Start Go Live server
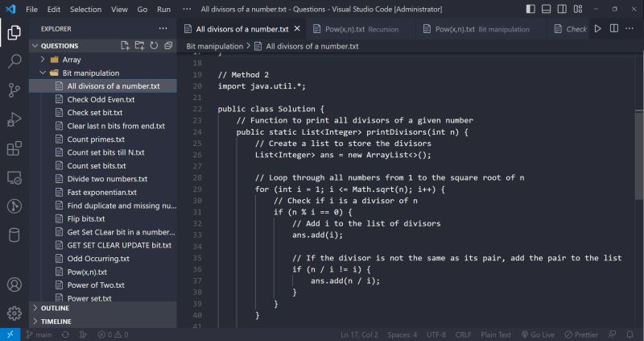 tap(538, 335)
